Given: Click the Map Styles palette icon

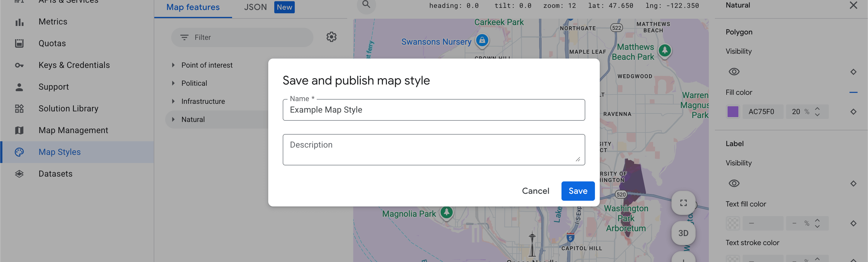Looking at the screenshot, I should [x=19, y=152].
